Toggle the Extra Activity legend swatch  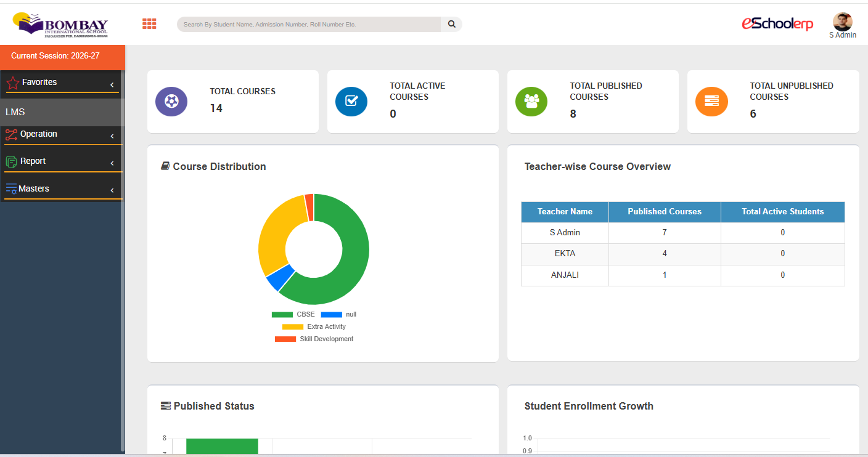tap(293, 327)
